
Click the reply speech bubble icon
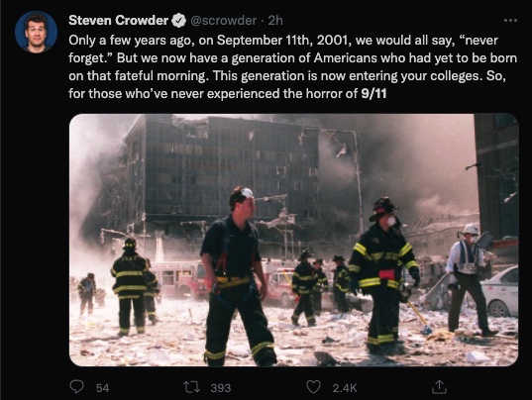tap(76, 387)
